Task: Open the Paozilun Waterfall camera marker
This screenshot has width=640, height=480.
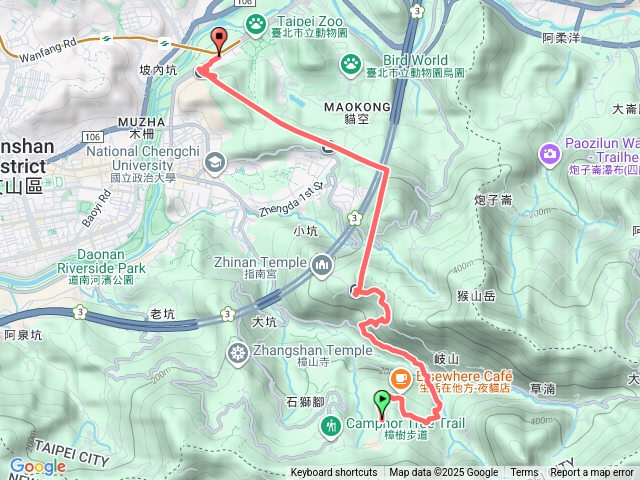Action: (550, 155)
